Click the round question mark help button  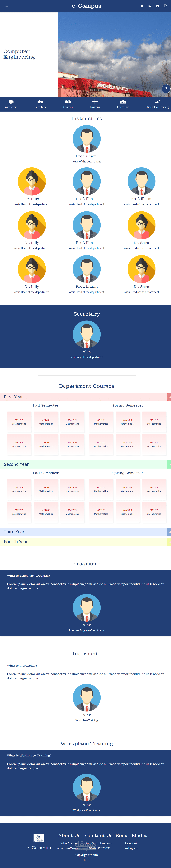[x=166, y=89]
